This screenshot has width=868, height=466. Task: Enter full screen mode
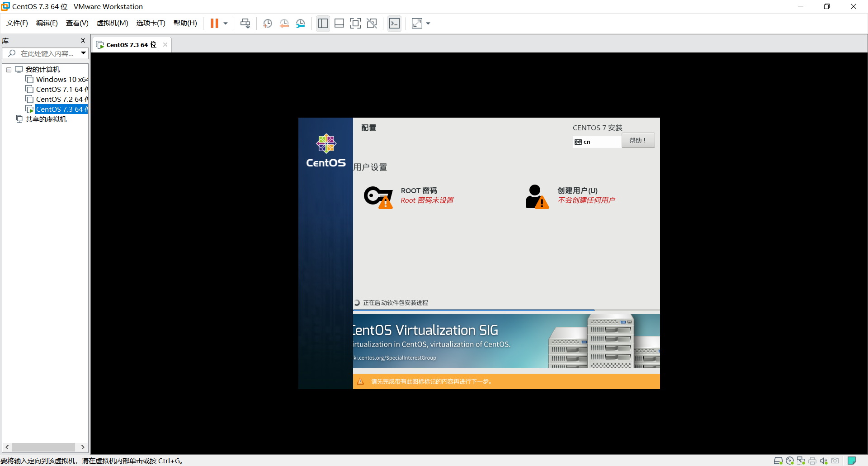[355, 24]
